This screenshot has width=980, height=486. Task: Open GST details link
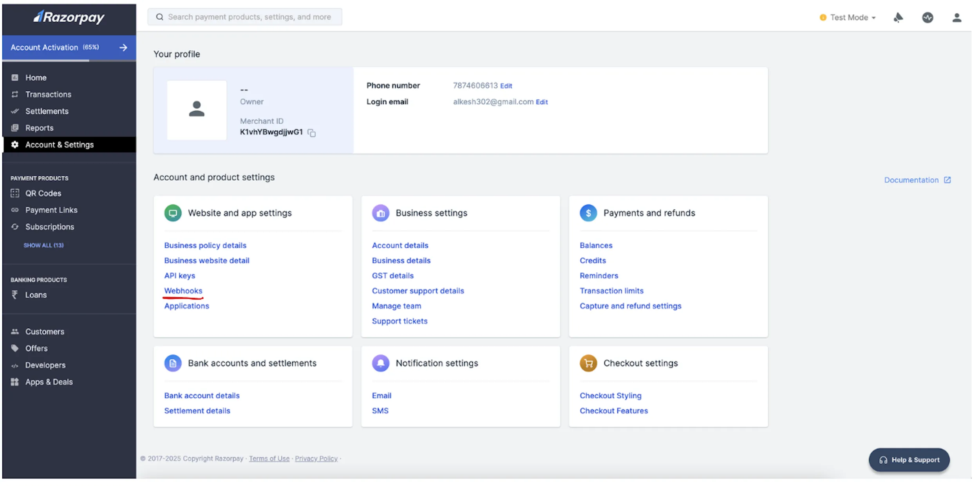[x=393, y=275]
